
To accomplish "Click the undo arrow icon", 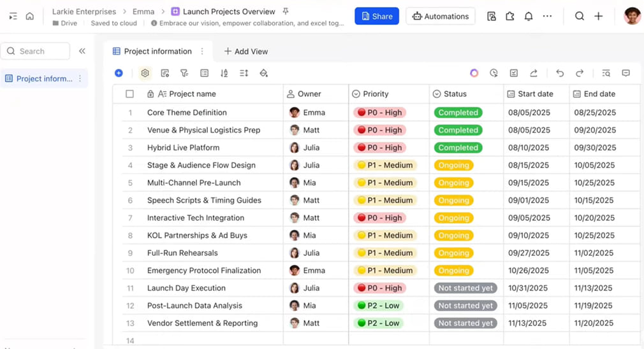I will coord(560,73).
